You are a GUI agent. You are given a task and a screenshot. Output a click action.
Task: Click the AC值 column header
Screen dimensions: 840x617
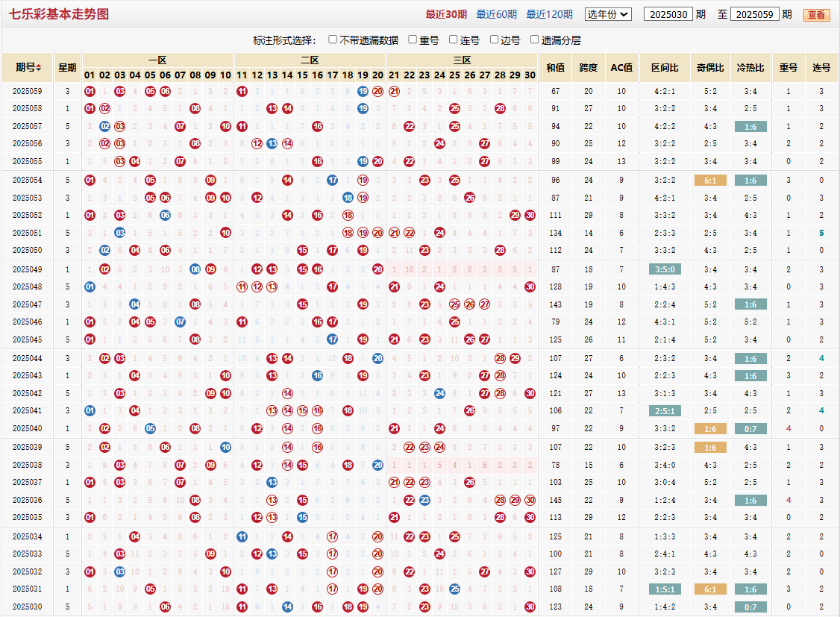coord(621,67)
